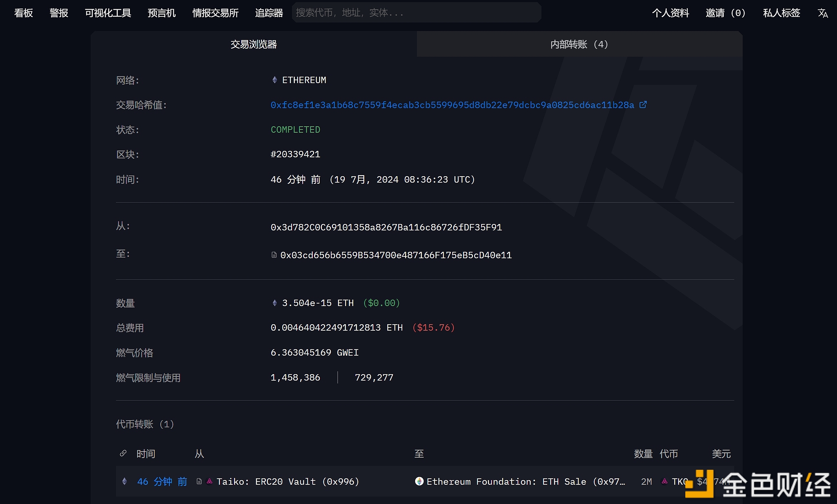The height and width of the screenshot is (504, 837).
Task: Click the transaction hash link 0xfc8ef1e3…
Action: 452,105
